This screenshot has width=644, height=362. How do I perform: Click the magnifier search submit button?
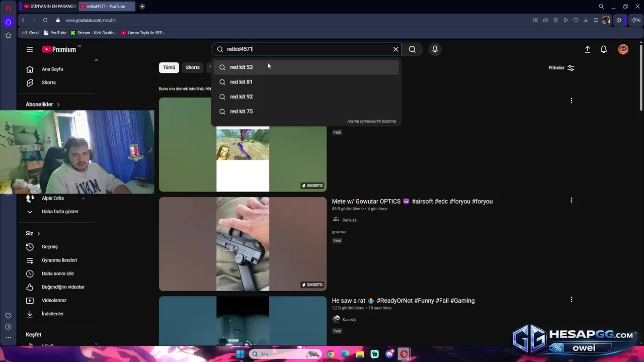click(x=412, y=49)
